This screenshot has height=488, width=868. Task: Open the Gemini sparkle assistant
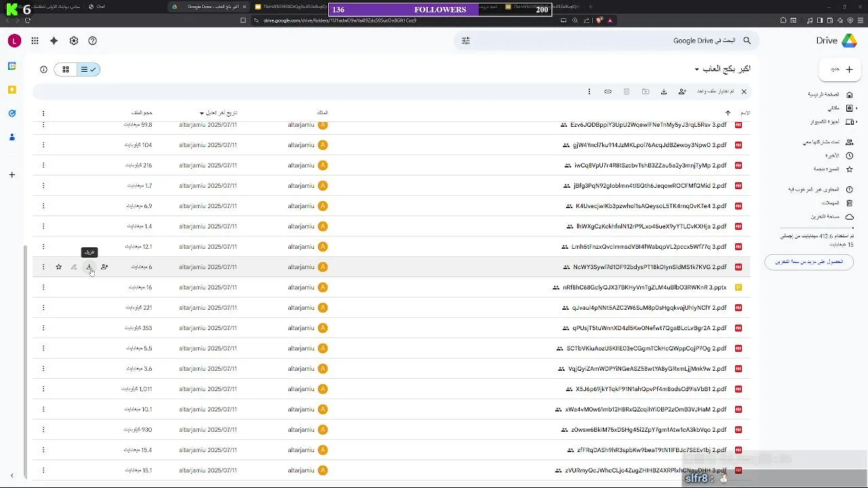(54, 41)
